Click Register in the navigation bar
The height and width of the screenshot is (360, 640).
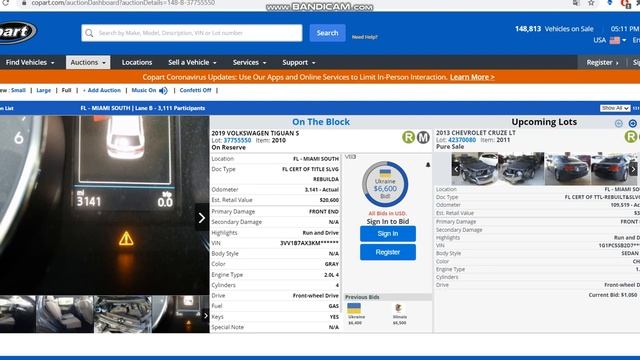click(x=602, y=62)
